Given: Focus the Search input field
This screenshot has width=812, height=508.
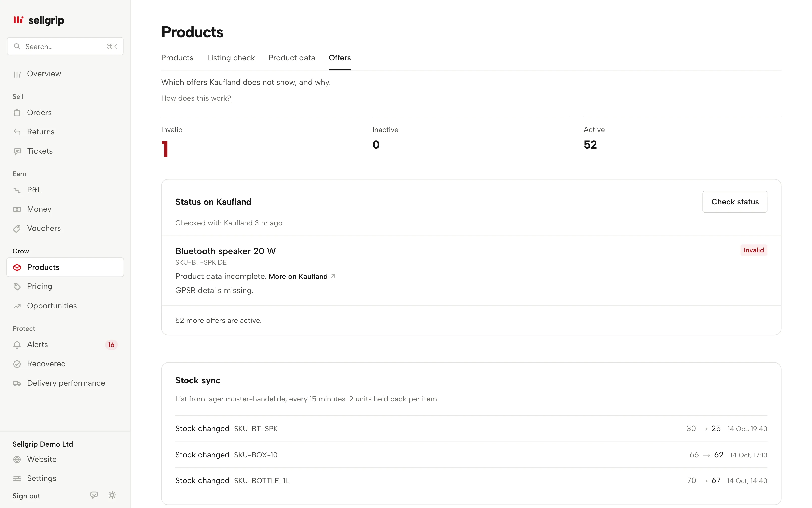Looking at the screenshot, I should point(65,46).
